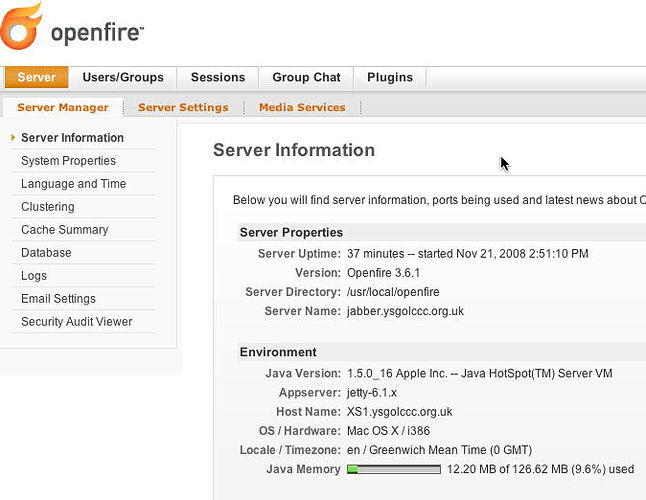Click the Server Information page heading
This screenshot has width=646, height=500.
[294, 150]
